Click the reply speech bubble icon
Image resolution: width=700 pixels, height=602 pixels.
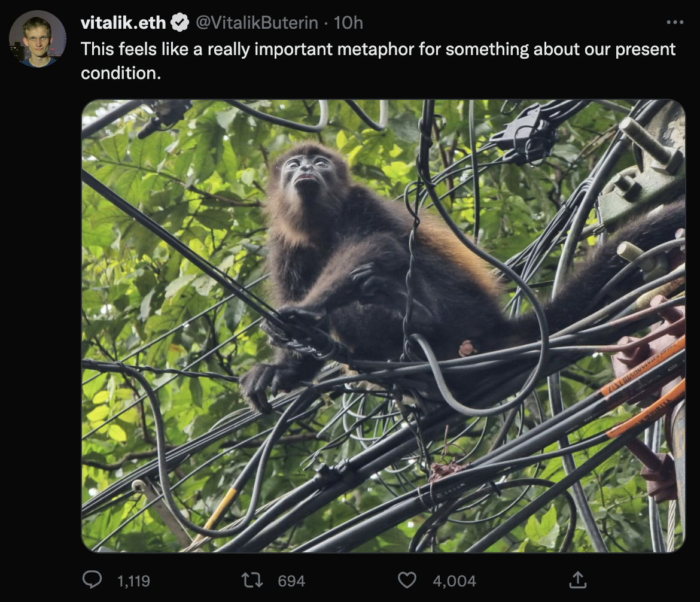pos(92,579)
